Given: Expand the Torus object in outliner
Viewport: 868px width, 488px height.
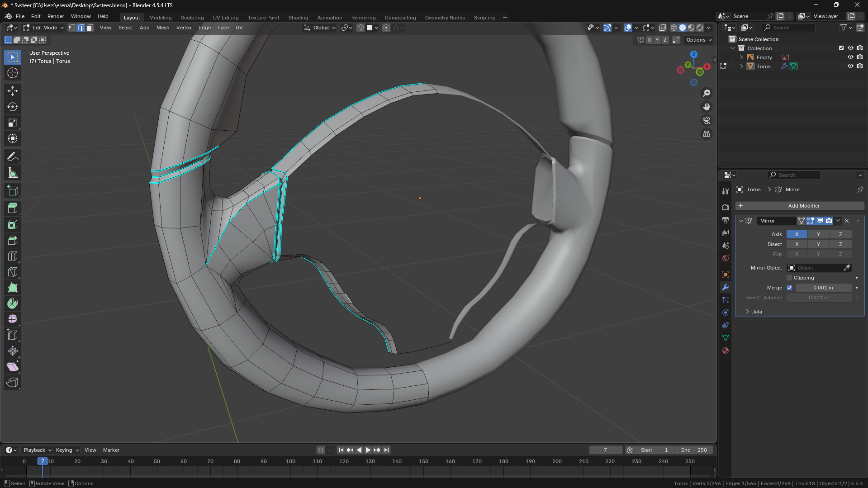Looking at the screenshot, I should coord(741,66).
